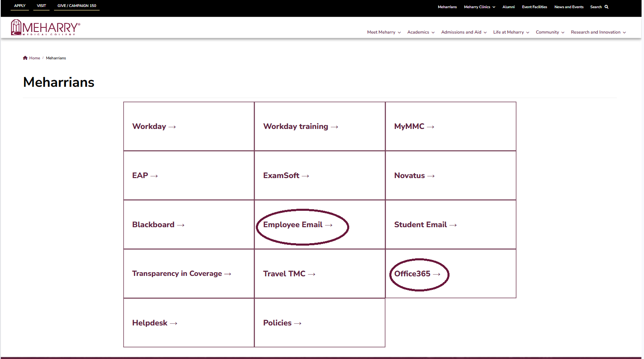Screen dimensions: 644x359
Task: Open the Blackboard tile
Action: click(189, 225)
